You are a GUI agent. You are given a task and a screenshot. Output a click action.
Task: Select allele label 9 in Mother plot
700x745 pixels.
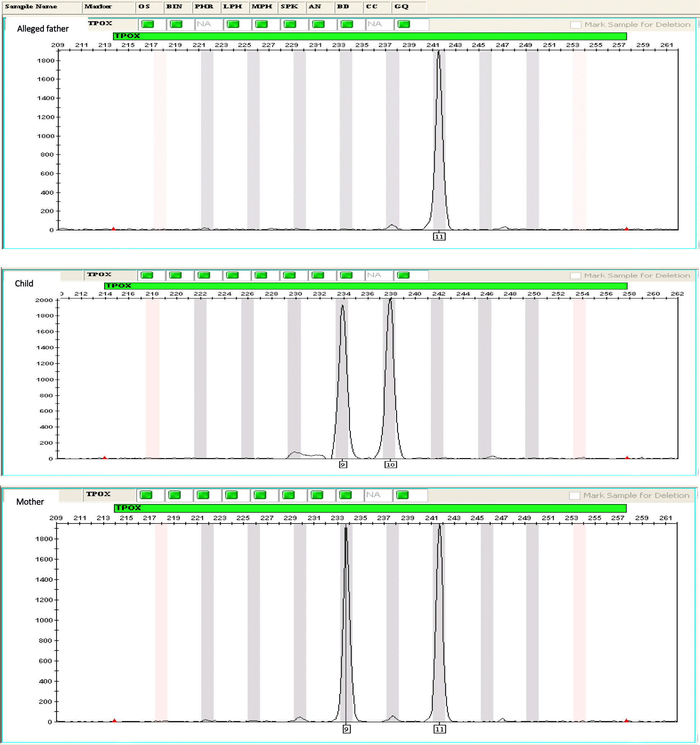pos(346,729)
